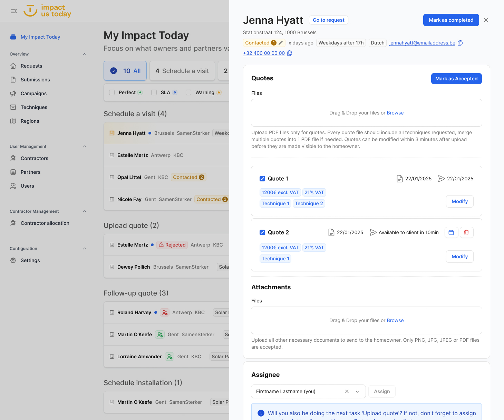Delete Quote 2 using the trash icon
Screen dimensions: 504x420
coord(466,232)
